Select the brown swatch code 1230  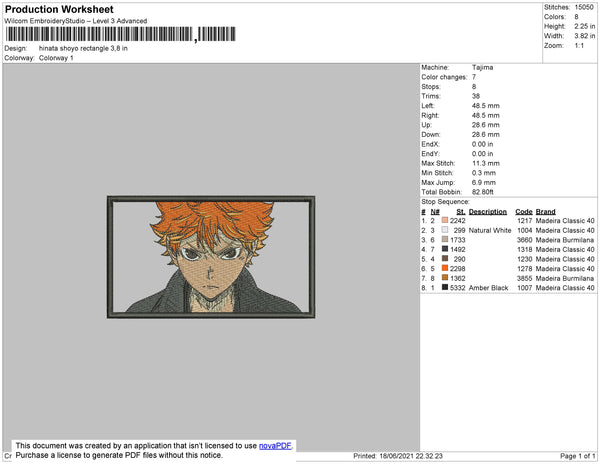click(x=445, y=259)
